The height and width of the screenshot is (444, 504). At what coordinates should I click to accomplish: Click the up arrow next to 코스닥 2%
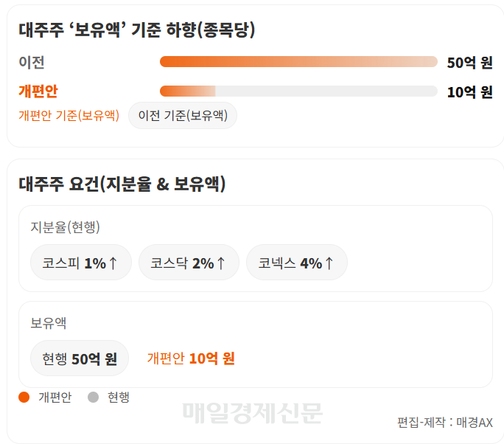point(221,263)
